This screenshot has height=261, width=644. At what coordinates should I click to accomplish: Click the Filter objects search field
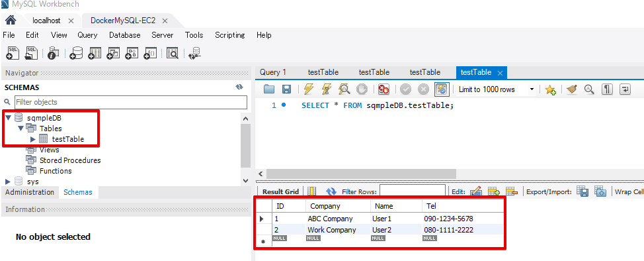coord(131,102)
